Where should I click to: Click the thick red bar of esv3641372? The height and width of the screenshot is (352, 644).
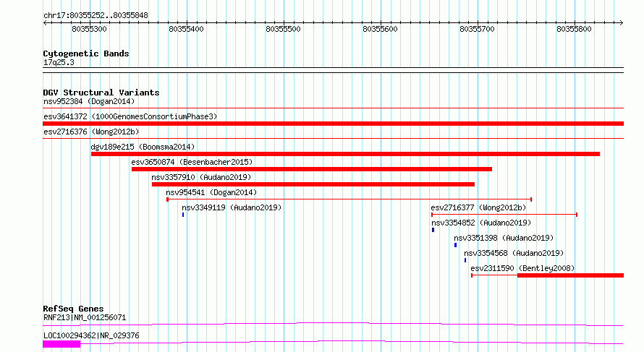click(x=333, y=124)
